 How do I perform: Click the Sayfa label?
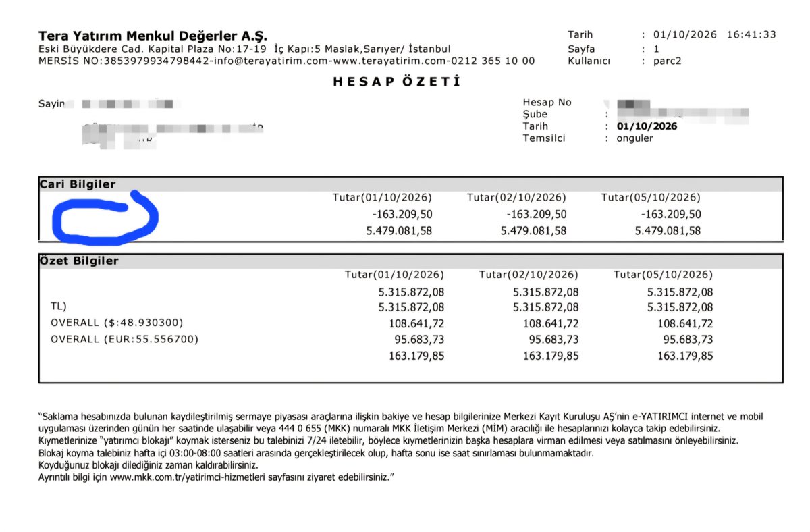point(583,49)
